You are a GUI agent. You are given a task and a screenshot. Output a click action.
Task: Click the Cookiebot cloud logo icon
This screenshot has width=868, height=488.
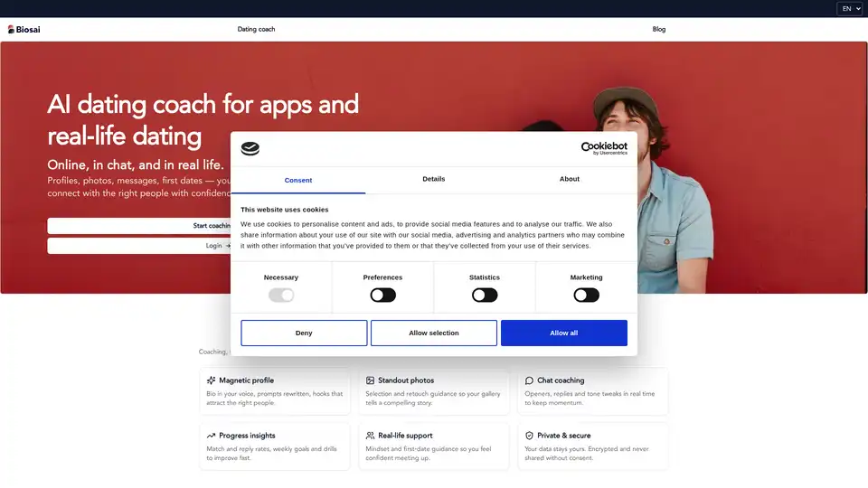(250, 149)
